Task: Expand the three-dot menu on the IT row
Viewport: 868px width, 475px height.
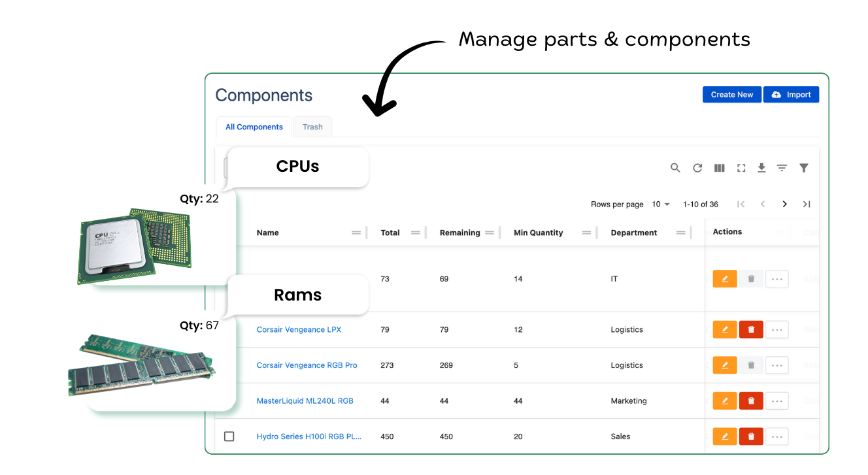Action: coord(776,279)
